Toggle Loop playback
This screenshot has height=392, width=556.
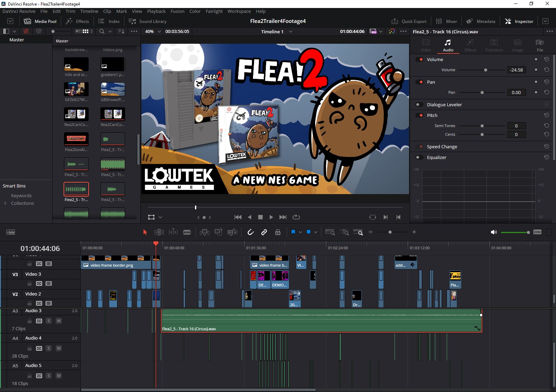296,217
